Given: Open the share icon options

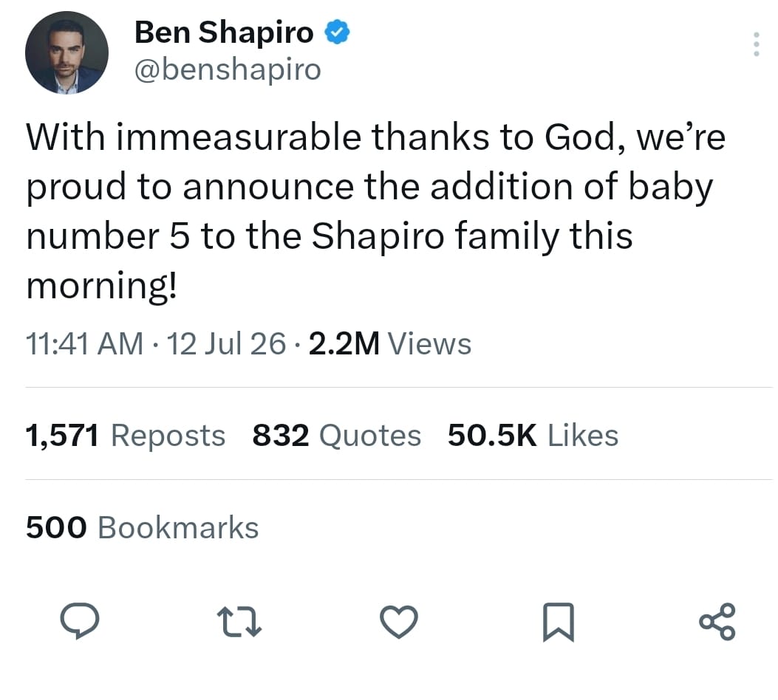Looking at the screenshot, I should 717,621.
